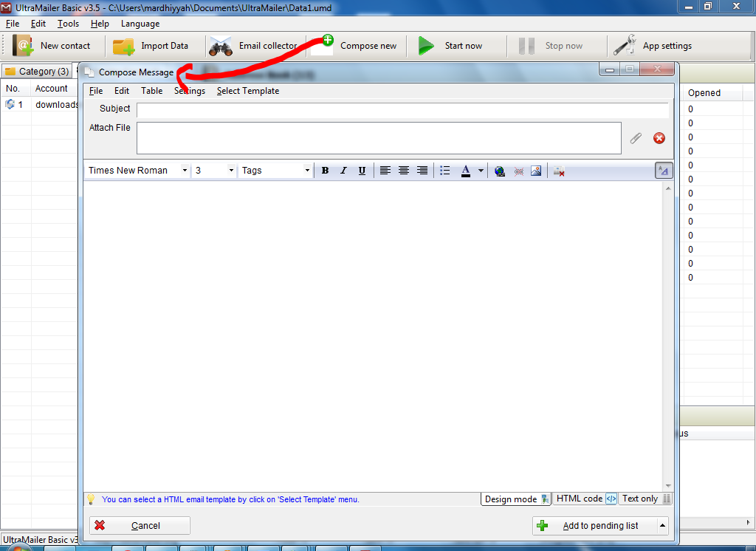This screenshot has width=756, height=551.
Task: Click the UltraMailer Basic status bar text
Action: [x=41, y=539]
